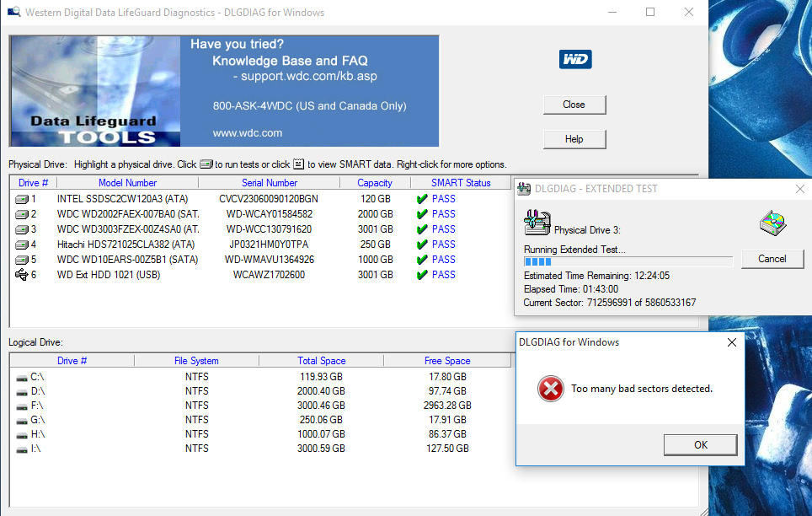Screen dimensions: 812x516
Task: Click the red error icon in message box
Action: (x=551, y=389)
